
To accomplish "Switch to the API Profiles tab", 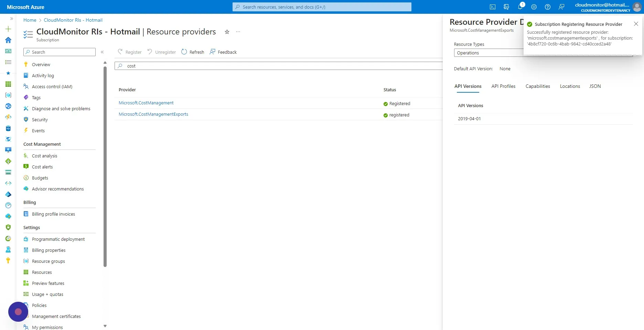I will click(x=503, y=86).
